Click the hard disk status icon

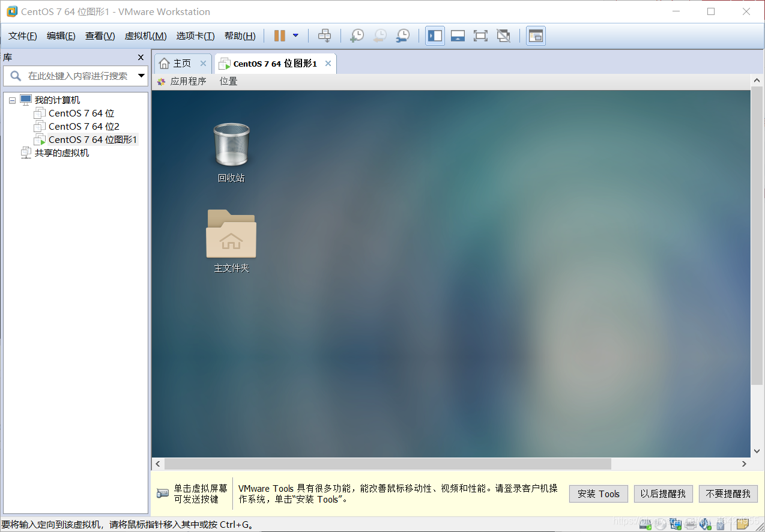646,525
